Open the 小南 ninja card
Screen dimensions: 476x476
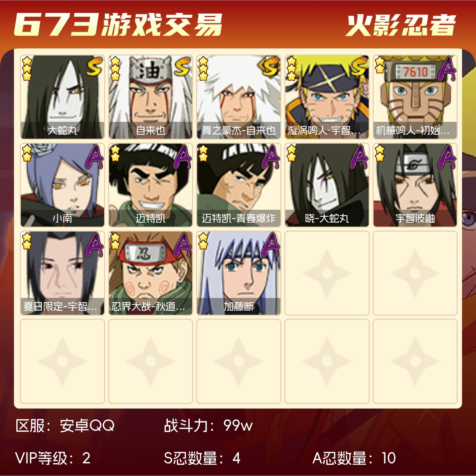[x=62, y=185]
